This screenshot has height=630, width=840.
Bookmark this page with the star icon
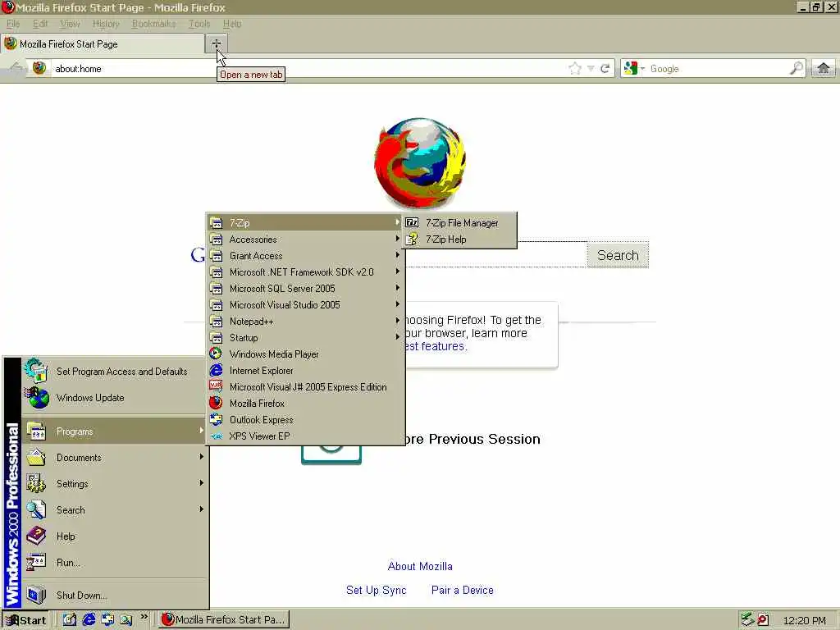point(575,68)
